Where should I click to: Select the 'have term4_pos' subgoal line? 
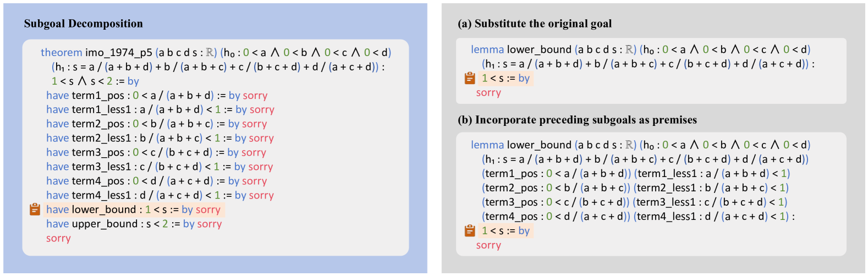[x=156, y=181]
